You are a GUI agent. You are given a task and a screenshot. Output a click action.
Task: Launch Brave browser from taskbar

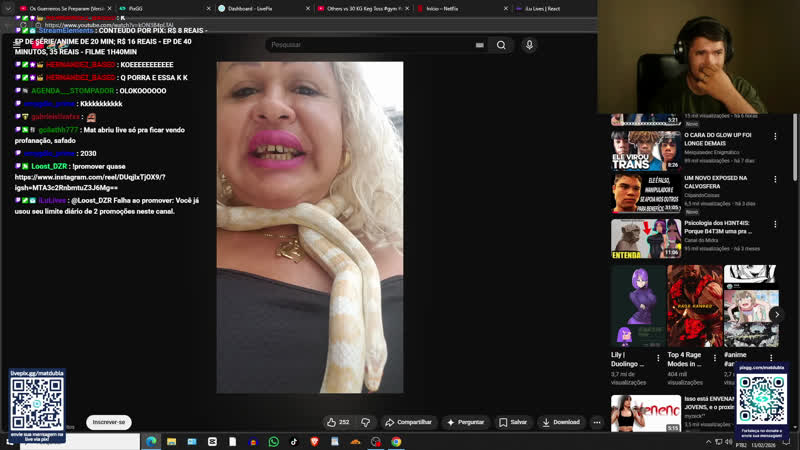click(314, 441)
